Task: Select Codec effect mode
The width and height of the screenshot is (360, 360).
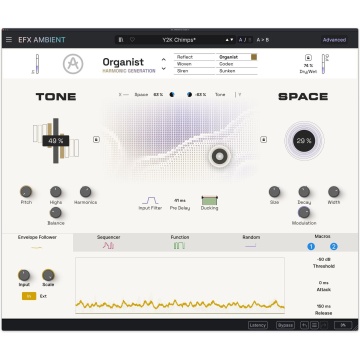Action: (237, 64)
